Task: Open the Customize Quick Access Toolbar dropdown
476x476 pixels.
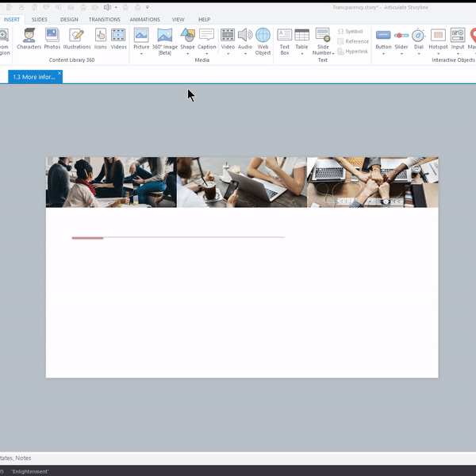Action: tap(148, 7)
